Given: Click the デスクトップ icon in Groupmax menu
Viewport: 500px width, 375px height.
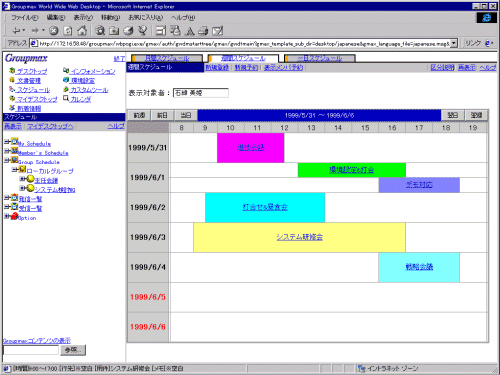Looking at the screenshot, I should click(x=12, y=71).
